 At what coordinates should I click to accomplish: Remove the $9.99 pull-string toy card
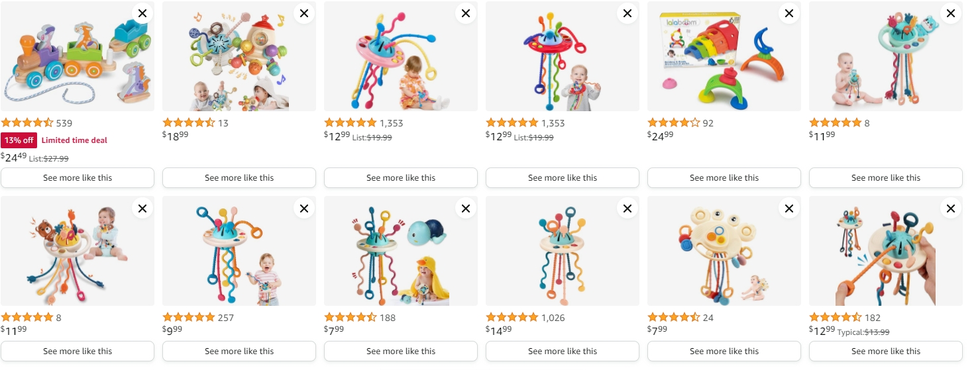[x=304, y=209]
